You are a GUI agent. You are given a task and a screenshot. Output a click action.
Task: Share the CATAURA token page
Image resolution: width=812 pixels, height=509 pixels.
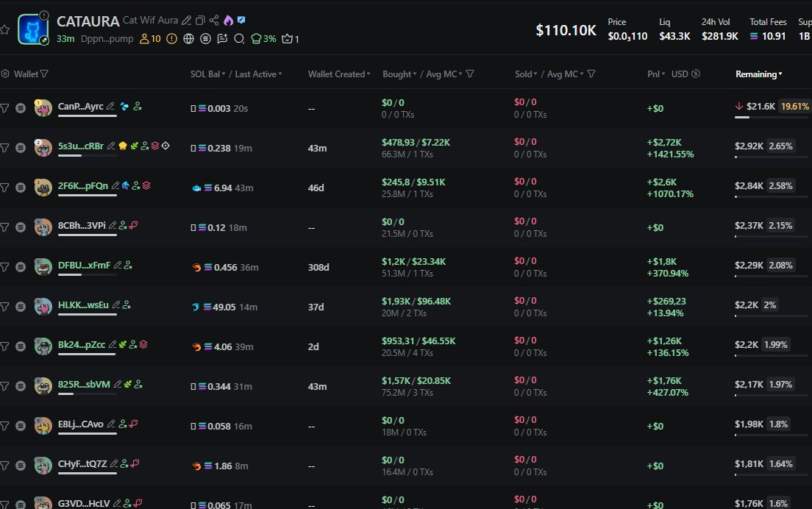pyautogui.click(x=214, y=21)
